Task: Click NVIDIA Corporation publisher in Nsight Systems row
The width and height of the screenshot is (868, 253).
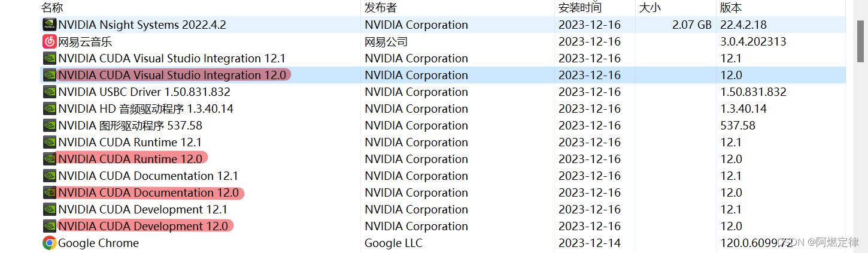Action: [x=416, y=25]
